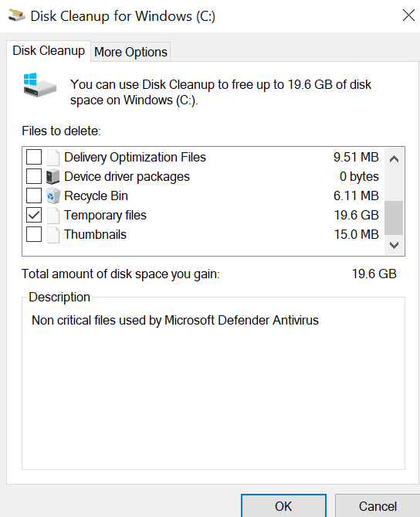Click the scroll up arrow in file list
Viewport: 420px width, 517px height.
pos(394,159)
